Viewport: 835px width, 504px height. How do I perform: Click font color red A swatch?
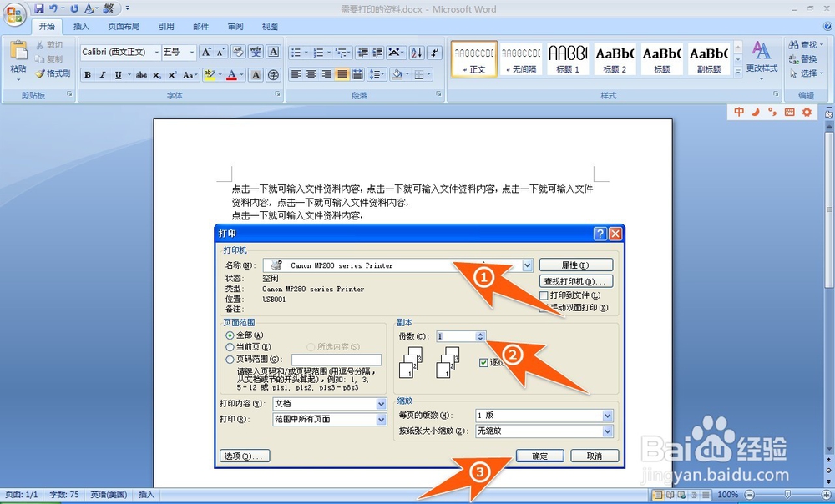click(231, 75)
